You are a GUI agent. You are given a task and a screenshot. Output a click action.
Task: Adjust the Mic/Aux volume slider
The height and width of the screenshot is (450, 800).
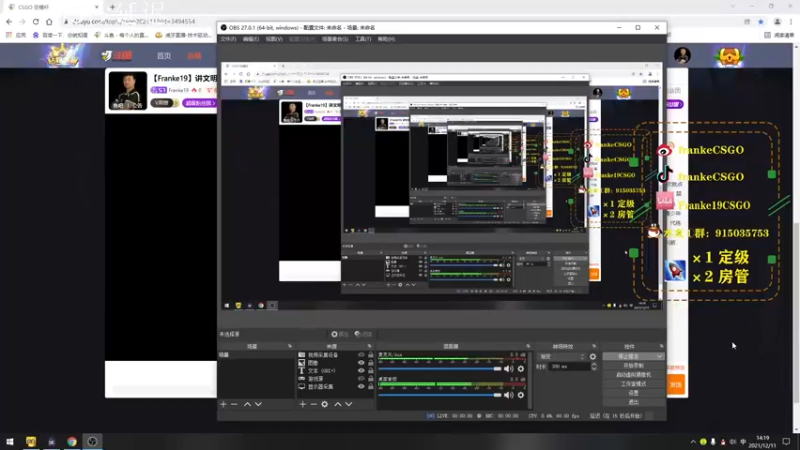coord(440,369)
